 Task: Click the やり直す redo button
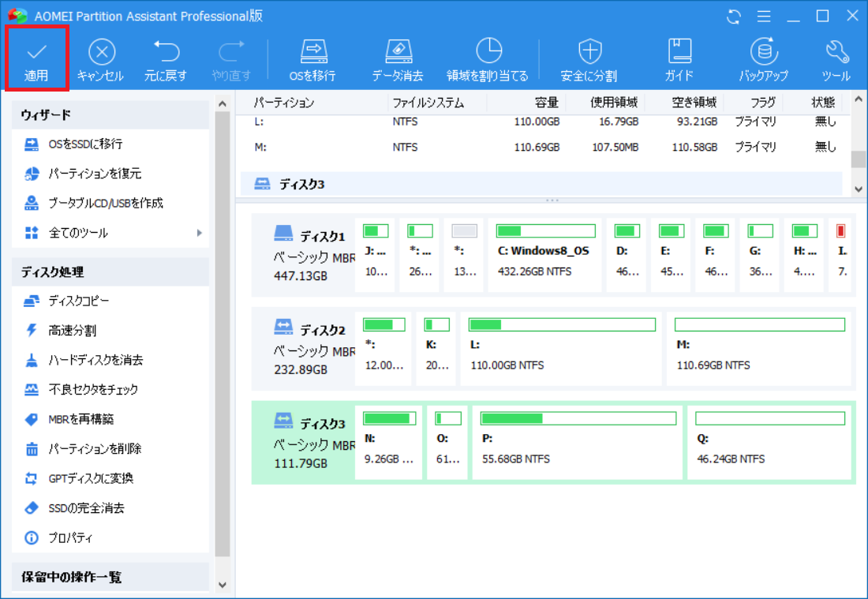(231, 60)
